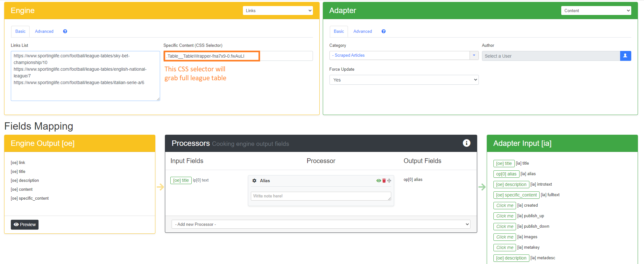This screenshot has height=264, width=644.
Task: Click the op[0] alias mapping tag
Action: (x=506, y=174)
